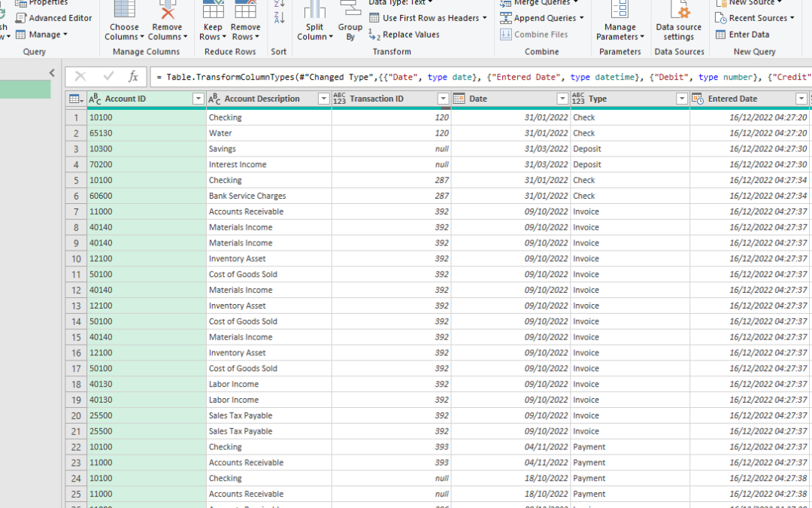Click the Keep Rows icon
812x508 pixels.
(213, 9)
